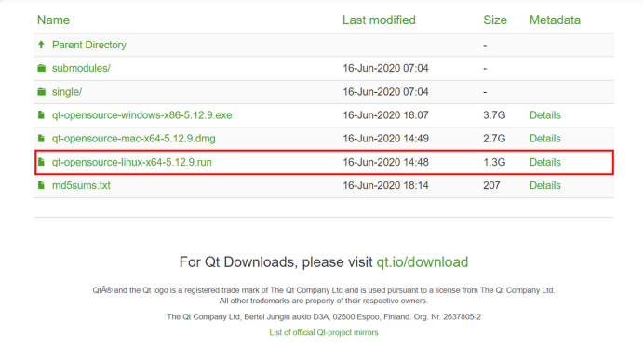Click the 2.7G size value
Viewport: 644px width, 348px height.
(x=494, y=139)
